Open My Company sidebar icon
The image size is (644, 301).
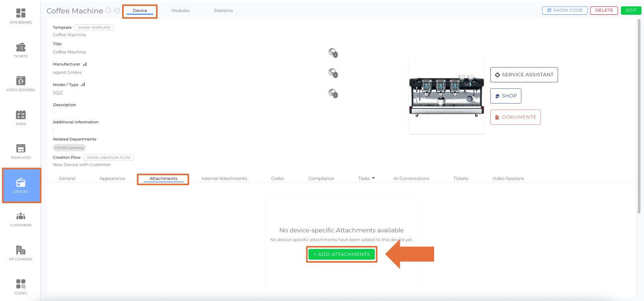point(21,253)
